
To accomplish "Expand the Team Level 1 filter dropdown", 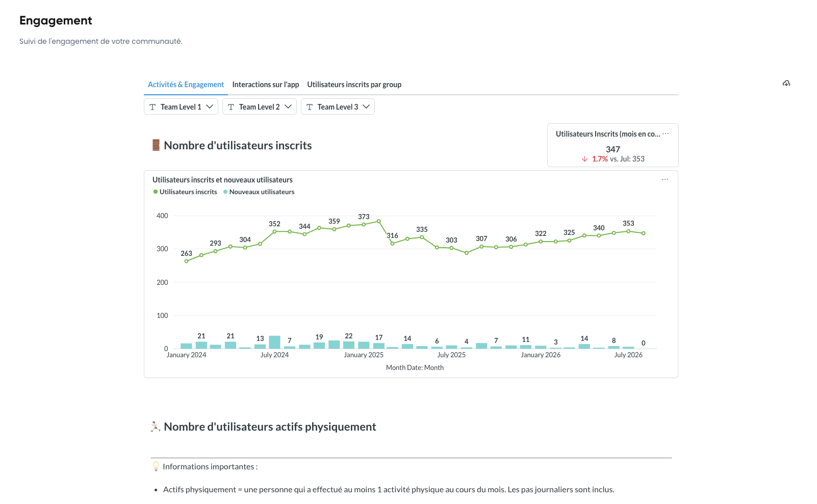I will point(181,107).
